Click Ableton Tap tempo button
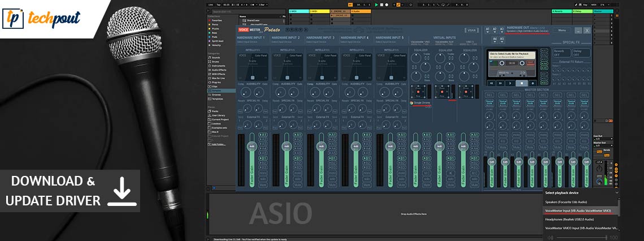 (218, 5)
